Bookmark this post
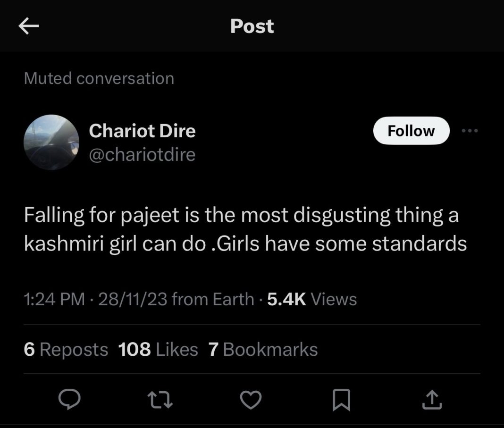 341,400
